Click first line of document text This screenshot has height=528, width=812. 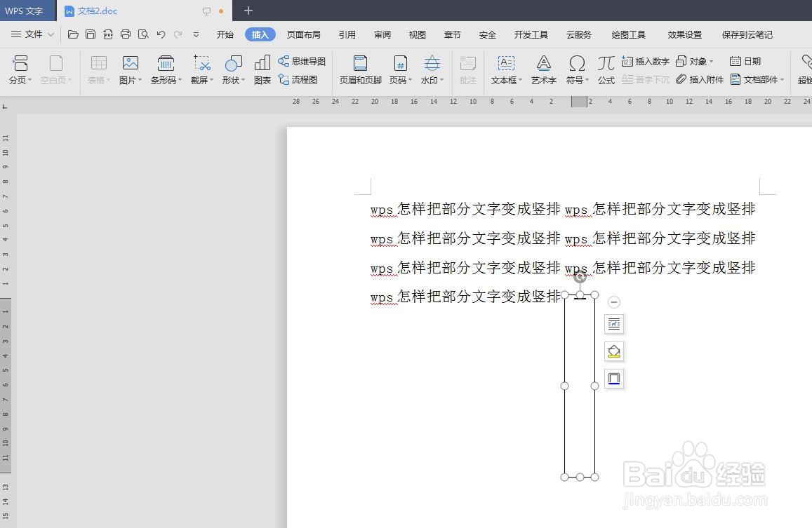click(563, 209)
